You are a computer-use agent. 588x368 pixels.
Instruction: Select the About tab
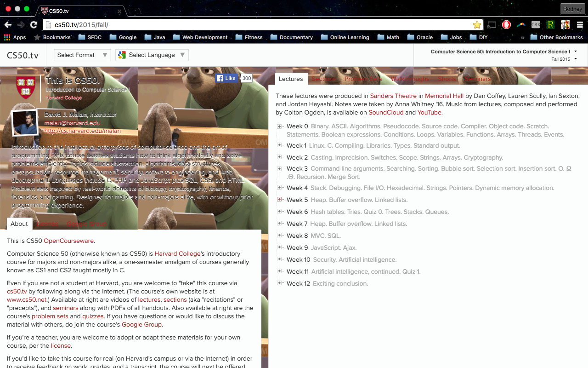point(19,224)
